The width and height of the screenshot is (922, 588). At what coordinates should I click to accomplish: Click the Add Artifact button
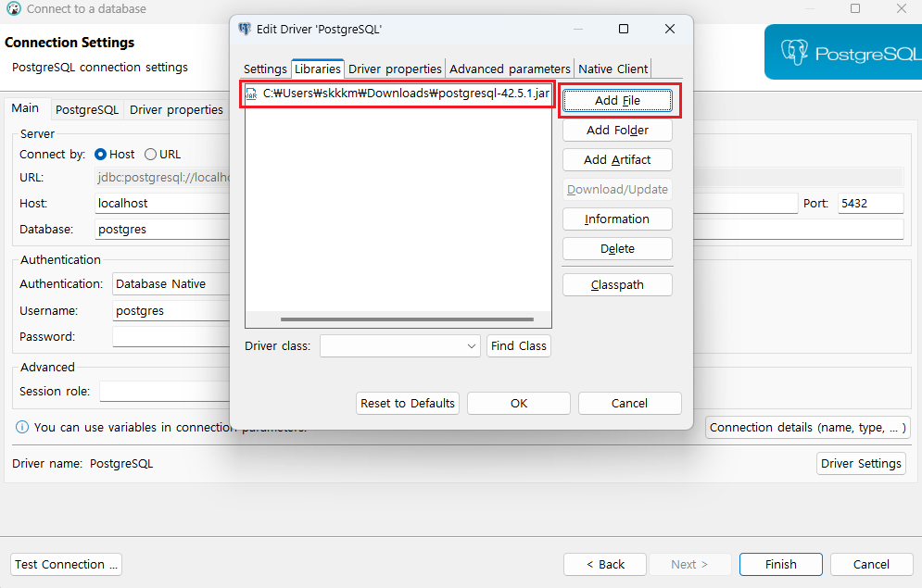(617, 160)
